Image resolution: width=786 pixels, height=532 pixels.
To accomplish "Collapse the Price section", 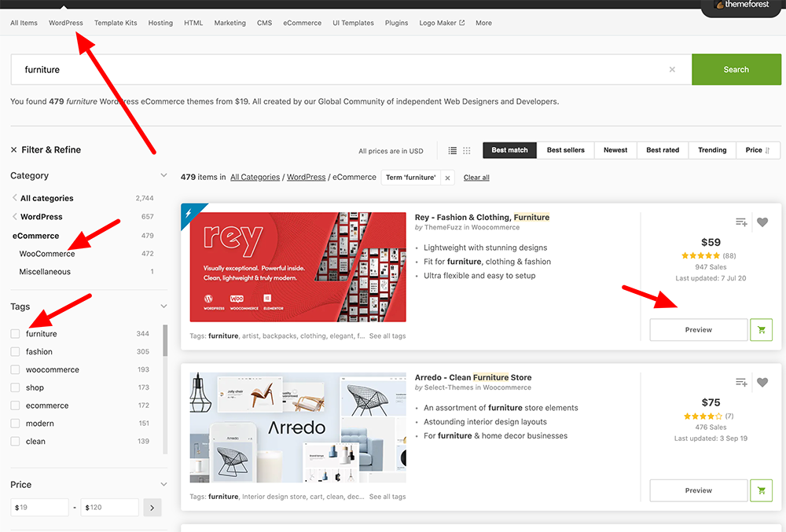I will (163, 484).
